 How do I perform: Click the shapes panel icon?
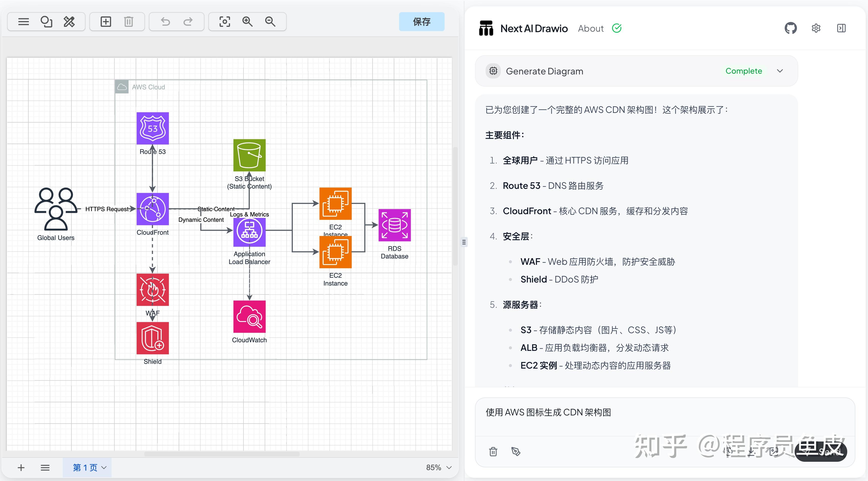(x=46, y=22)
